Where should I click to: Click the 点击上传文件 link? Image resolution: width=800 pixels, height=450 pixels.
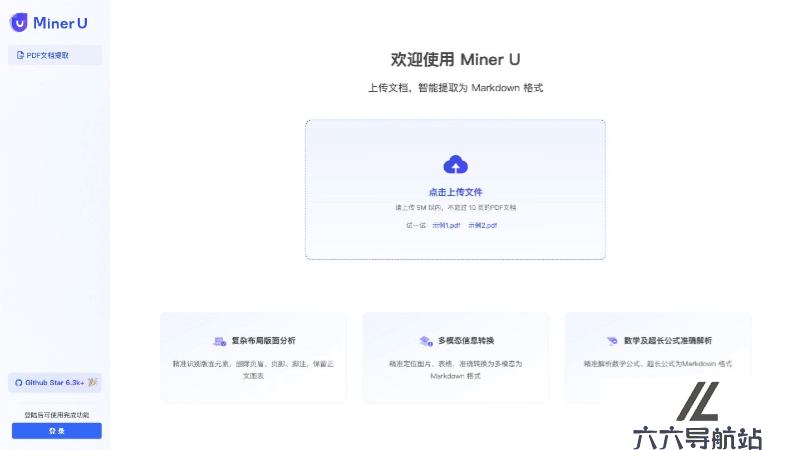click(455, 192)
